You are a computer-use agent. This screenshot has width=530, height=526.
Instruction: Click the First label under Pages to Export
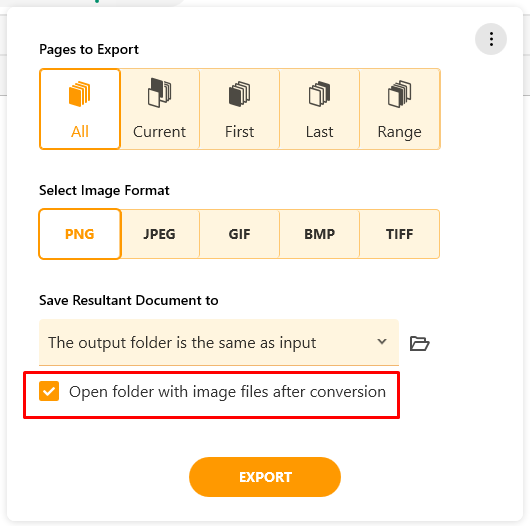[x=240, y=132]
